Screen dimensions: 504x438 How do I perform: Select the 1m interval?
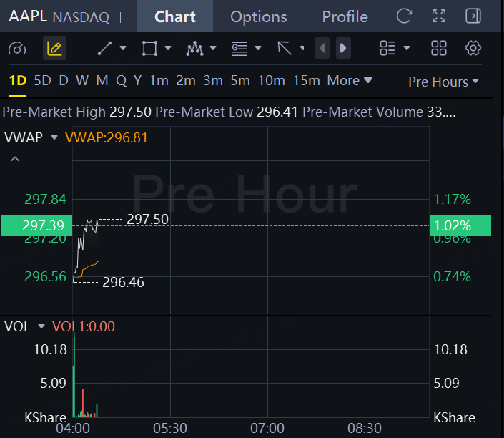159,80
